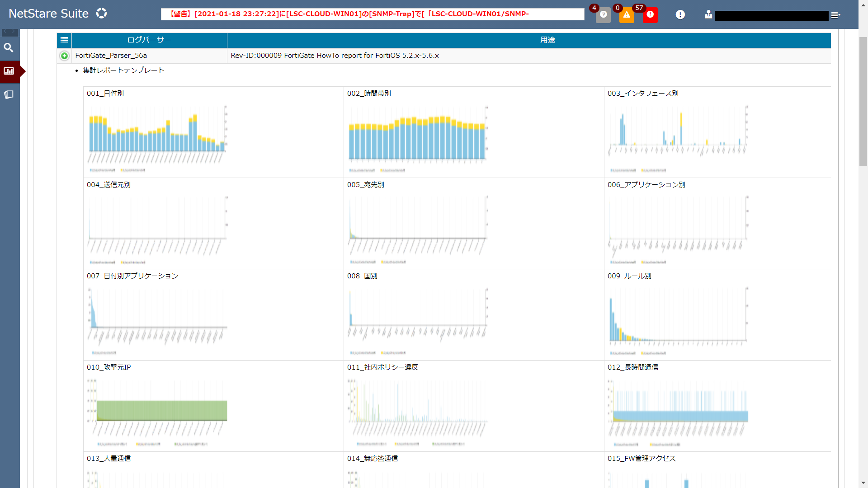The width and height of the screenshot is (868, 488).
Task: Open the 010_攻撃元IP chart thumbnail
Action: pos(157,412)
